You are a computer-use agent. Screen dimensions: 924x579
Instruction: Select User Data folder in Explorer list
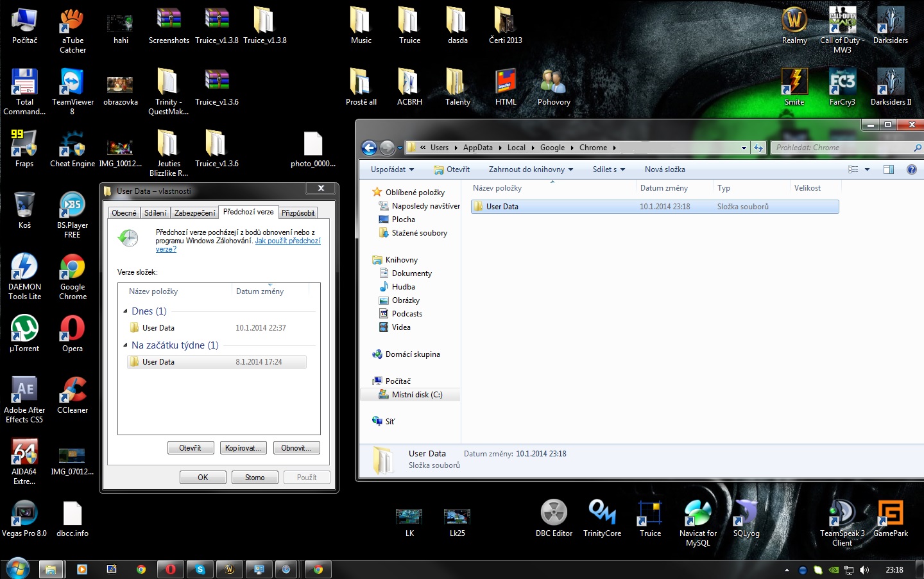(654, 207)
